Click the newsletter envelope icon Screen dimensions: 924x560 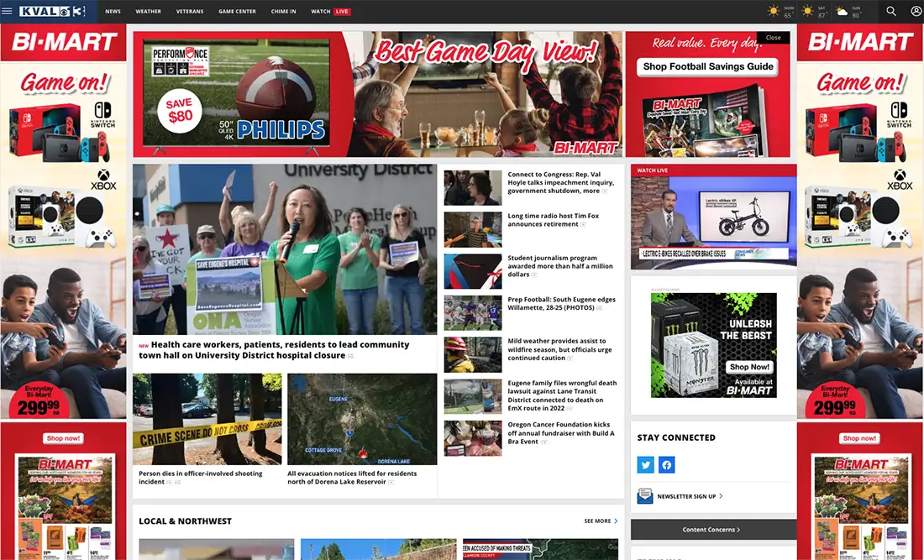pos(644,496)
